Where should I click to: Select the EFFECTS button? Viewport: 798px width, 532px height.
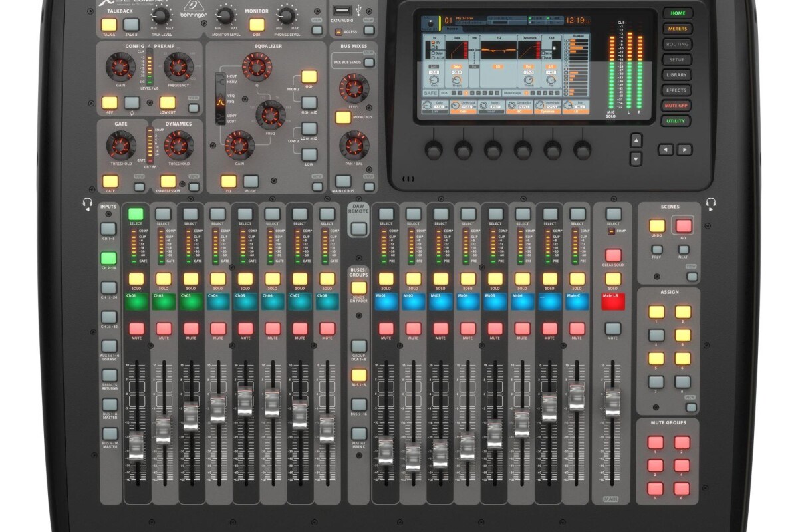pyautogui.click(x=678, y=90)
